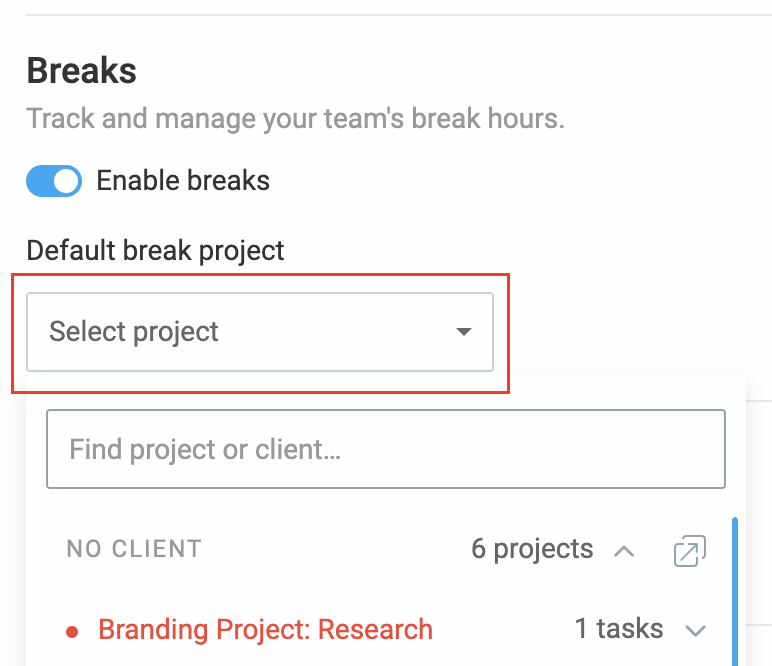
Task: Toggle the Enable breaks switch
Action: click(x=54, y=181)
